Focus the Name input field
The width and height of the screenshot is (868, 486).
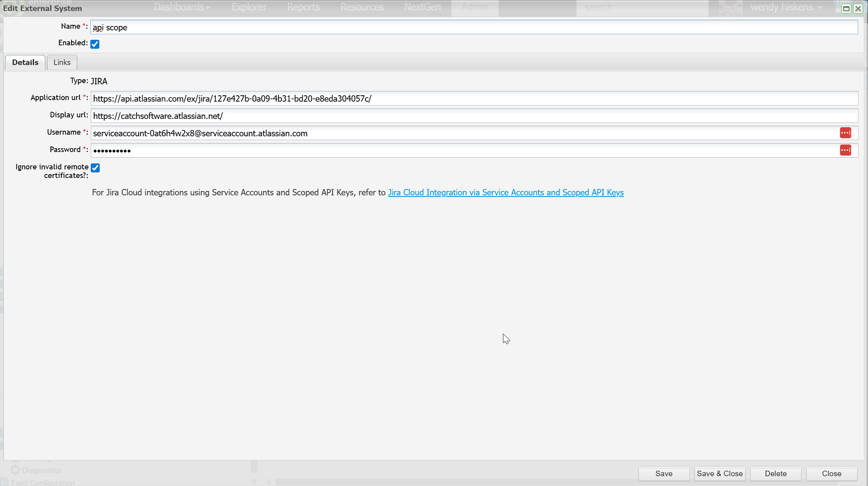point(473,27)
